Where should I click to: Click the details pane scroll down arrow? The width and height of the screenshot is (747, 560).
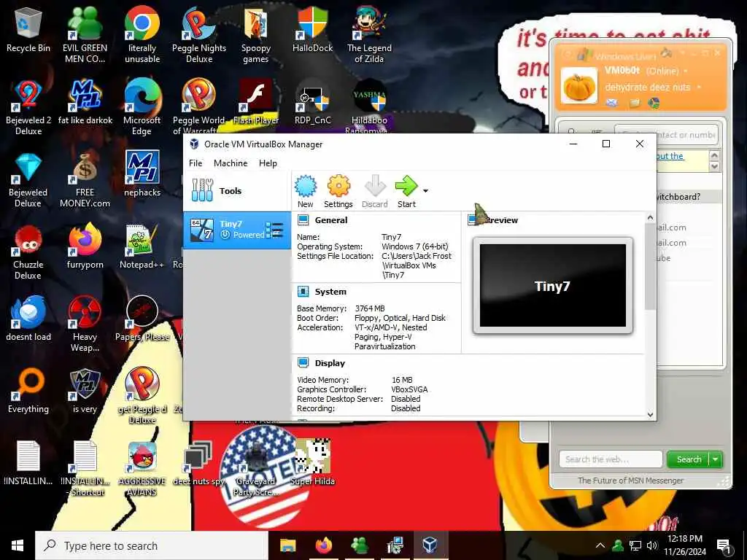click(x=650, y=414)
